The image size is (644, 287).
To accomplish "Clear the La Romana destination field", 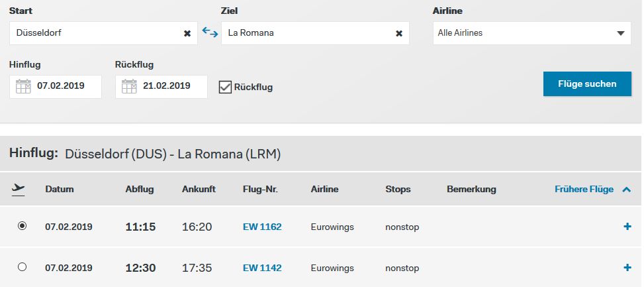I will (398, 33).
